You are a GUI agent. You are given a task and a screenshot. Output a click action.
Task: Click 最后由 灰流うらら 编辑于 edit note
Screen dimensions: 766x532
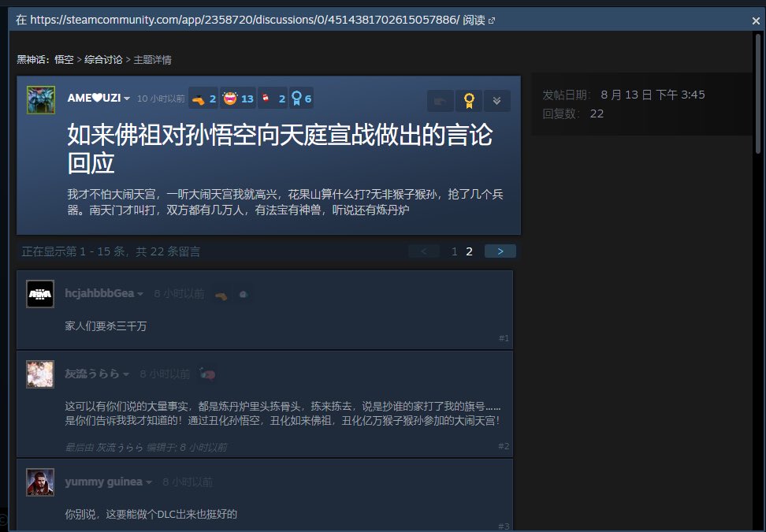[146, 448]
